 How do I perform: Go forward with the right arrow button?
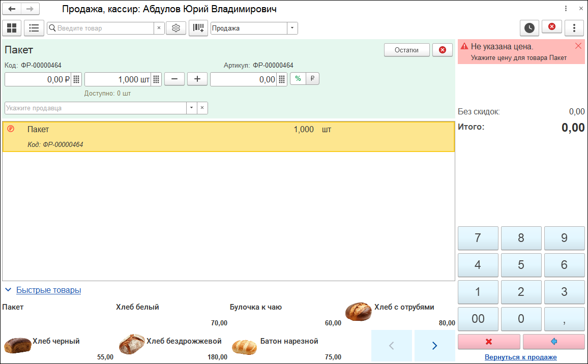click(30, 9)
